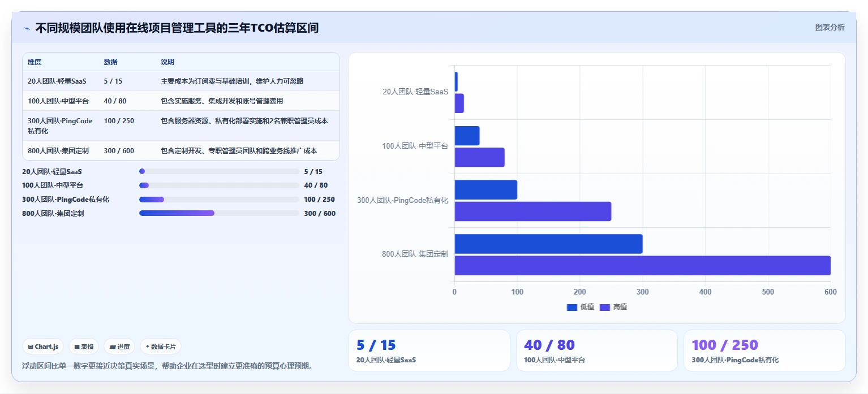Click table cell 20人团队·轻量SaaS
This screenshot has width=868, height=394.
[x=57, y=81]
